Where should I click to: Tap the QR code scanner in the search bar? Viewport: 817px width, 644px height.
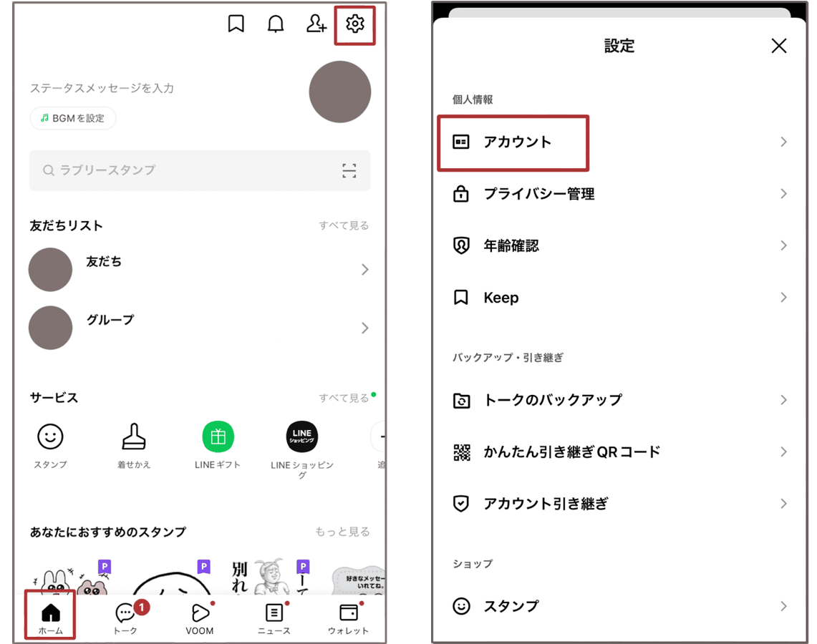coord(349,170)
